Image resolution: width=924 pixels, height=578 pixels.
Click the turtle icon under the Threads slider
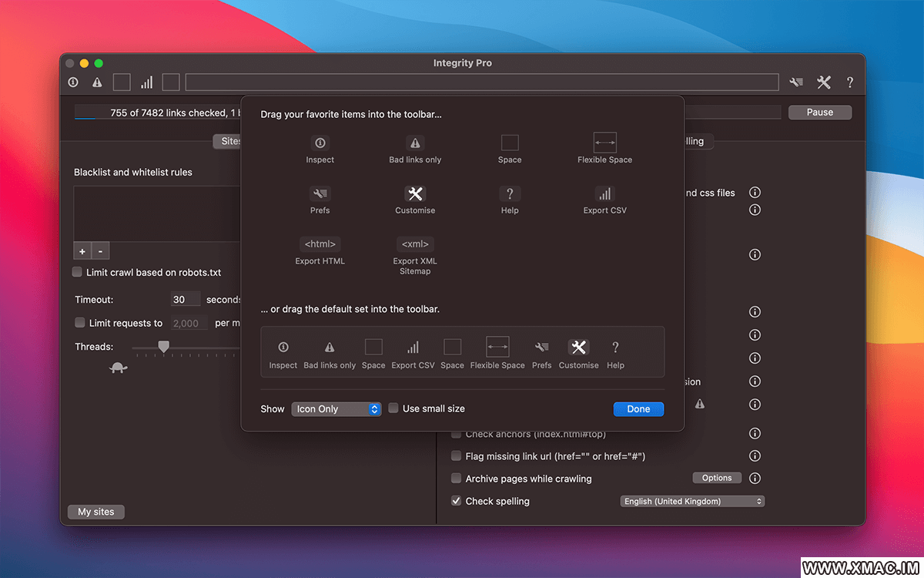119,368
